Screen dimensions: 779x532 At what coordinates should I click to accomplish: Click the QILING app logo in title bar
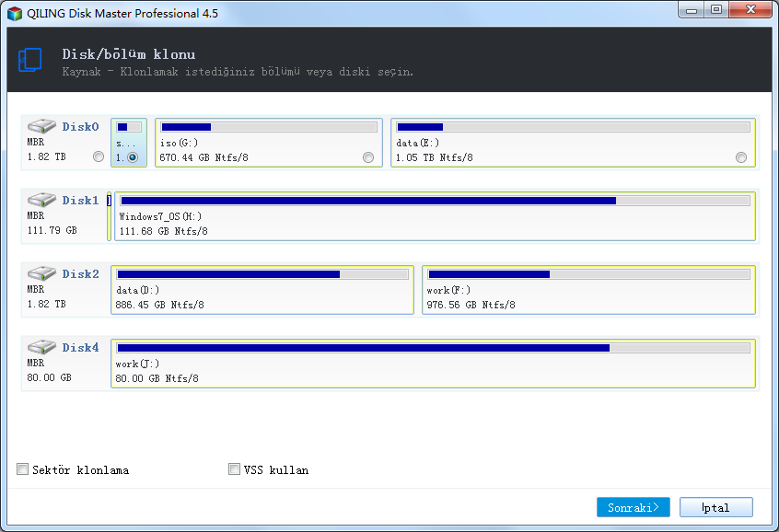tap(15, 14)
